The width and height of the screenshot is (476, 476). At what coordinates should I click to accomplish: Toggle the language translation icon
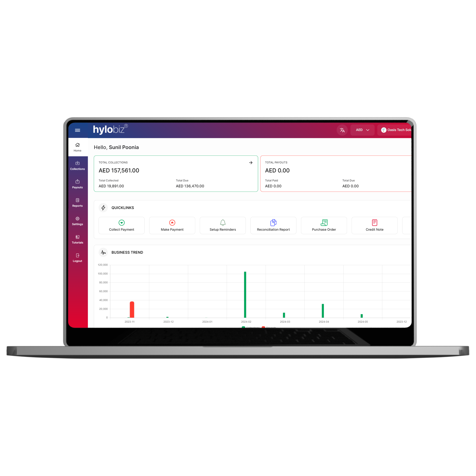[x=343, y=130]
